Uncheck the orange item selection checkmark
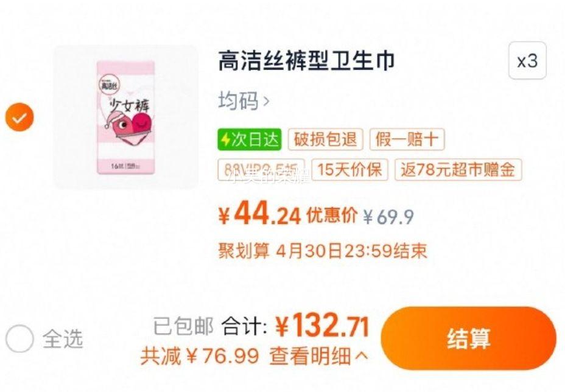The image size is (565, 392). click(19, 117)
